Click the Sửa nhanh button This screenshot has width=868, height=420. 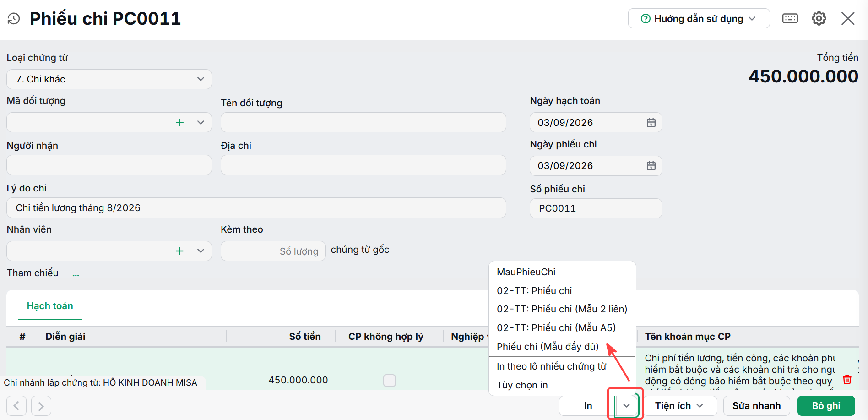pyautogui.click(x=757, y=406)
